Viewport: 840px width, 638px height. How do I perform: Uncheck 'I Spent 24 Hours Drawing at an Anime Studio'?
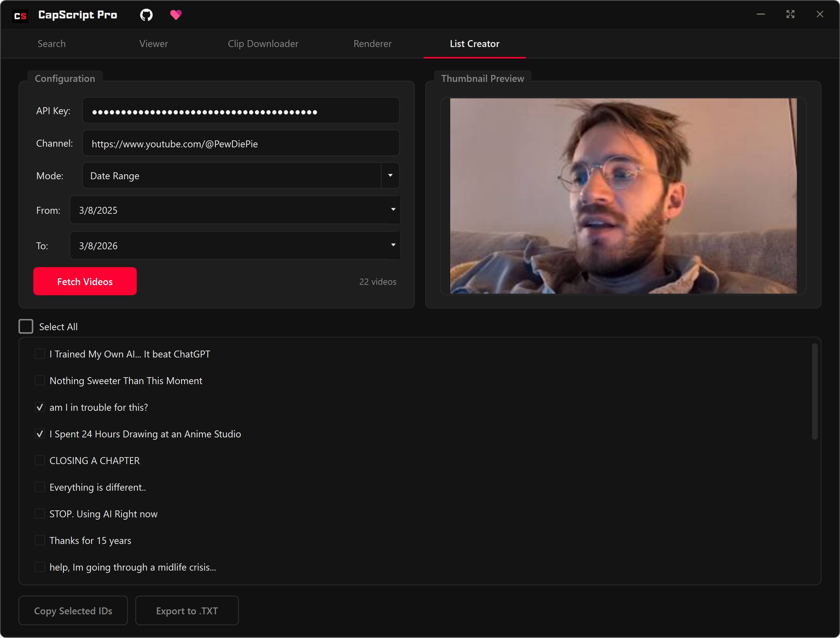click(x=40, y=433)
